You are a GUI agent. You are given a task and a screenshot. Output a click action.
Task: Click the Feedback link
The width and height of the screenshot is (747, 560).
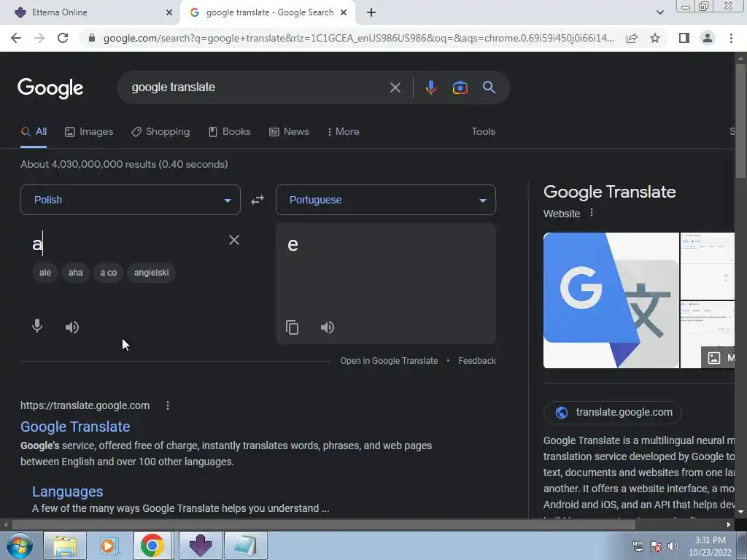click(x=477, y=361)
